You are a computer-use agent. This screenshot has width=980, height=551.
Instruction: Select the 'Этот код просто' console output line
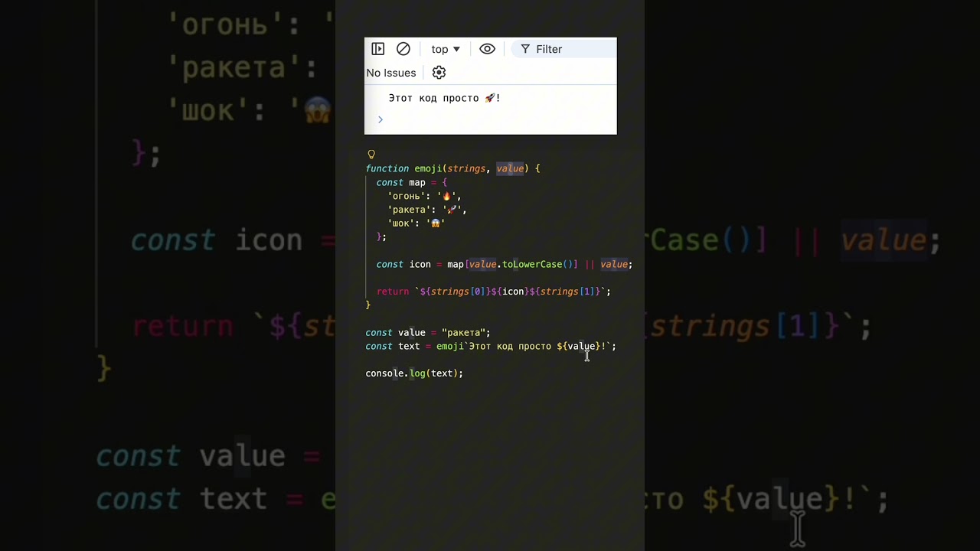(444, 98)
